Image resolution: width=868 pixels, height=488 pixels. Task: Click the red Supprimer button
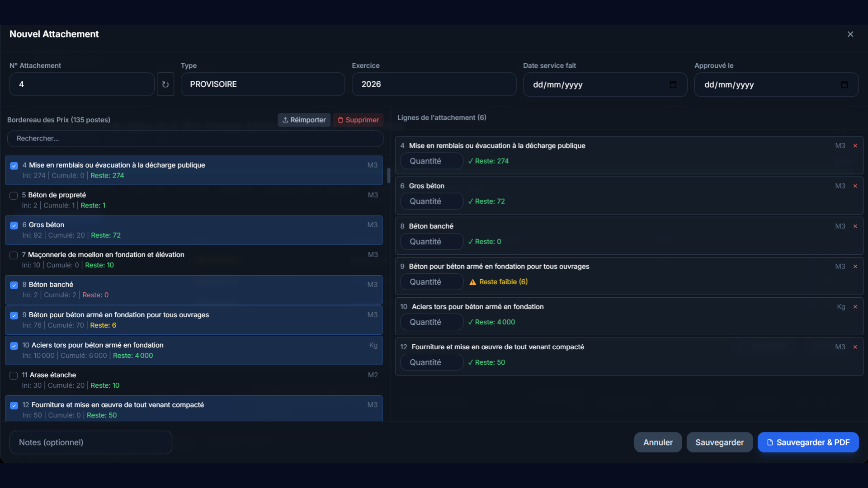pos(358,120)
